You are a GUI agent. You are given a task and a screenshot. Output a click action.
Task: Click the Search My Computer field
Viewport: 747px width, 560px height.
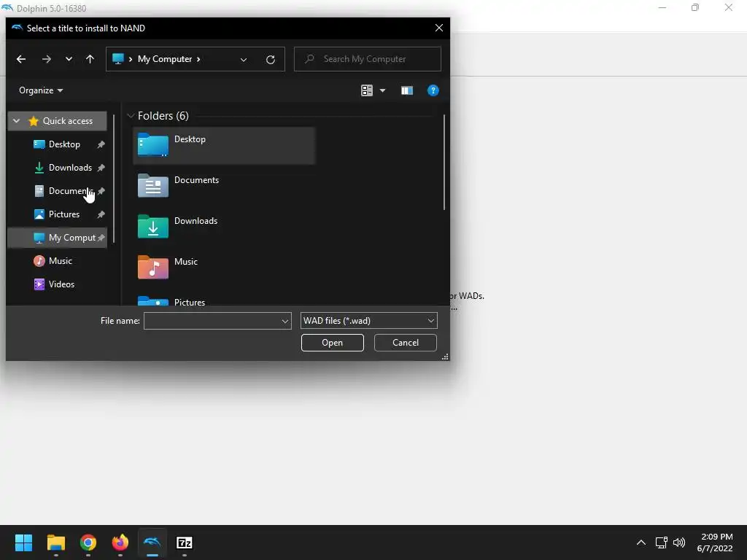(368, 59)
